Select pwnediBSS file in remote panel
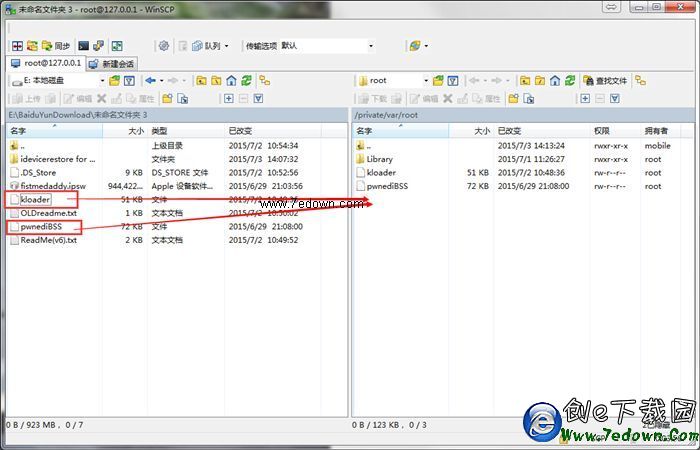The width and height of the screenshot is (700, 450). (x=382, y=186)
